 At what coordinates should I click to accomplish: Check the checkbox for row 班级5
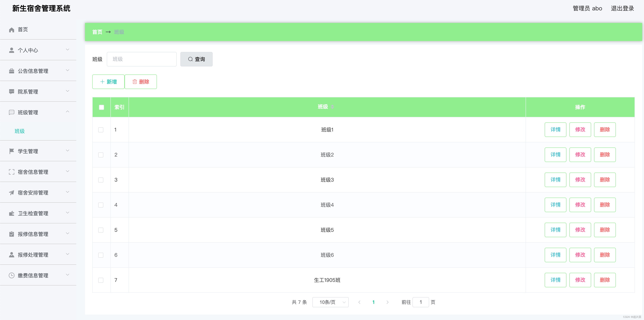[101, 230]
